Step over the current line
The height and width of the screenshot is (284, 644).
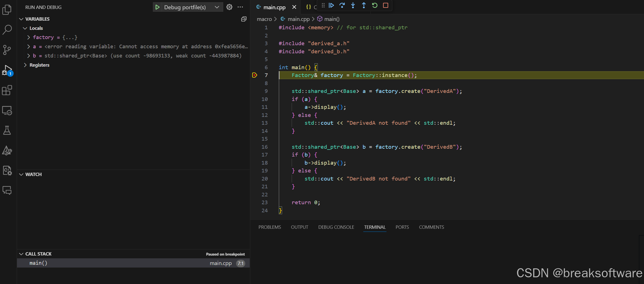(x=342, y=5)
